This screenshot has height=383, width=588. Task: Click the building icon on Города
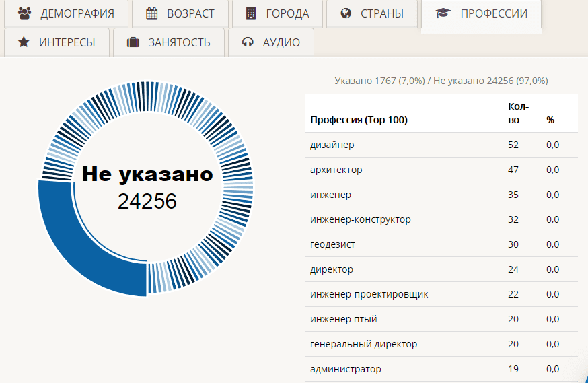click(x=250, y=13)
